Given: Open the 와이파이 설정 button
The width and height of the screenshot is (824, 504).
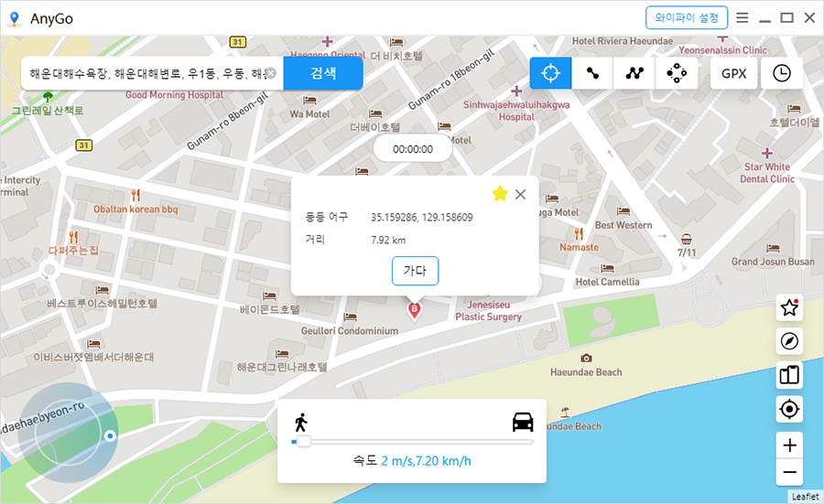Looking at the screenshot, I should point(687,17).
